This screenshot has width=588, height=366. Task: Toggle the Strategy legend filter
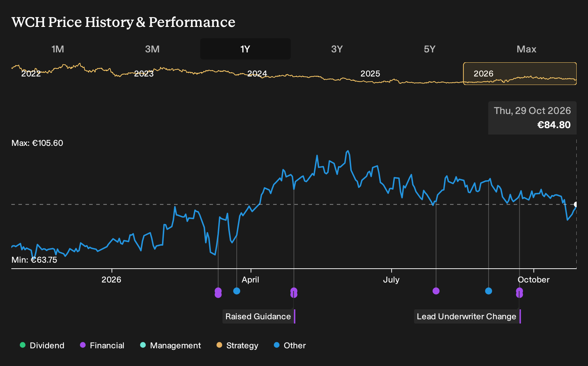(237, 345)
